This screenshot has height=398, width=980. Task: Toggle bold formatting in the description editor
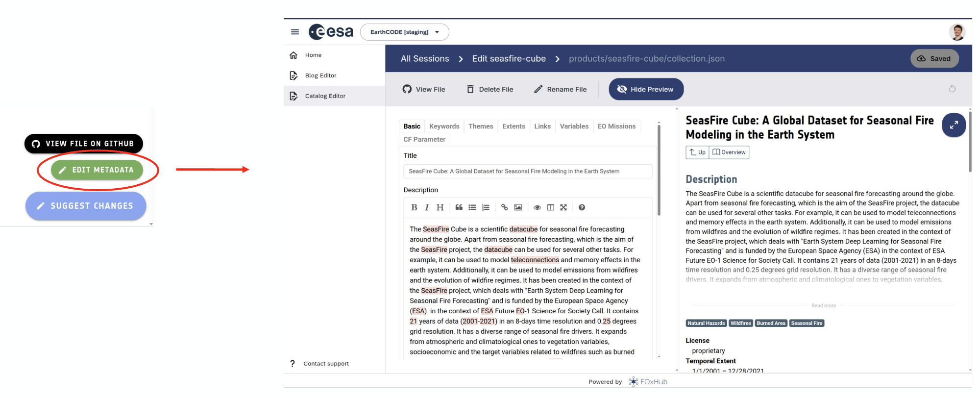414,207
